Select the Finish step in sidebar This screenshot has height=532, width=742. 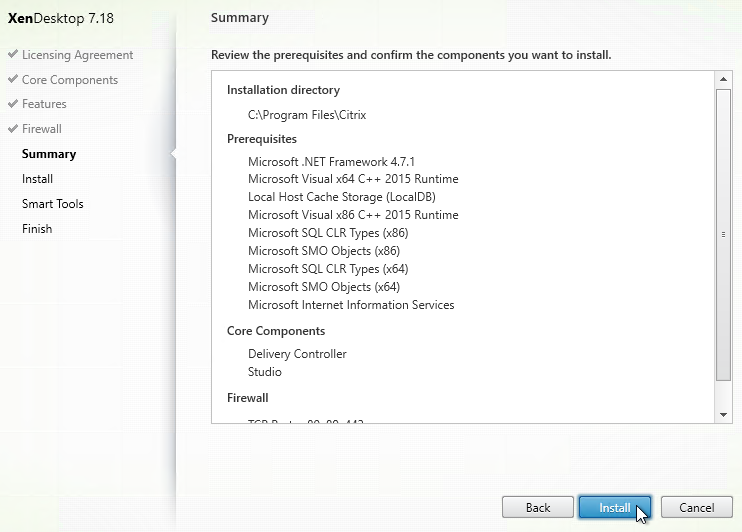[37, 229]
